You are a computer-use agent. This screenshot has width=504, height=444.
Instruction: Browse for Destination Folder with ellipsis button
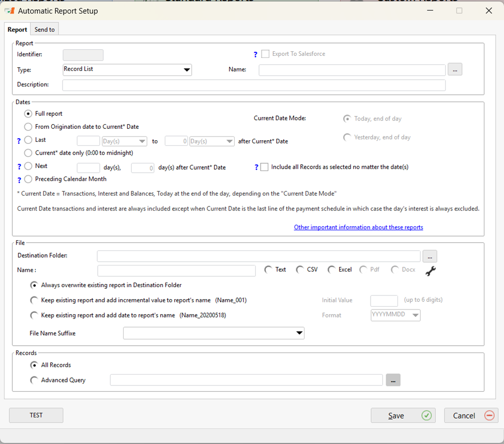430,256
